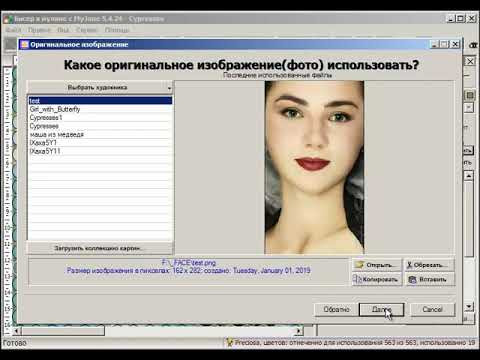Maximize the main application window
480x360 pixels.
[x=461, y=19]
